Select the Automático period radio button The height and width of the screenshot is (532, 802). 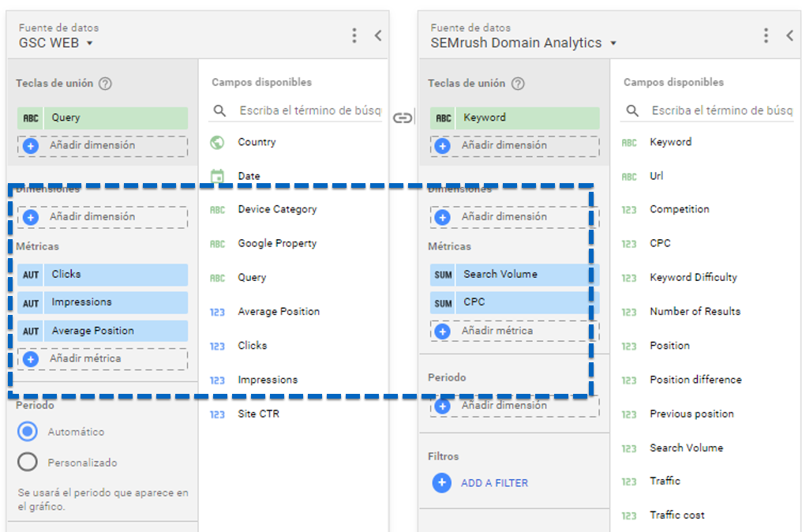click(x=28, y=432)
